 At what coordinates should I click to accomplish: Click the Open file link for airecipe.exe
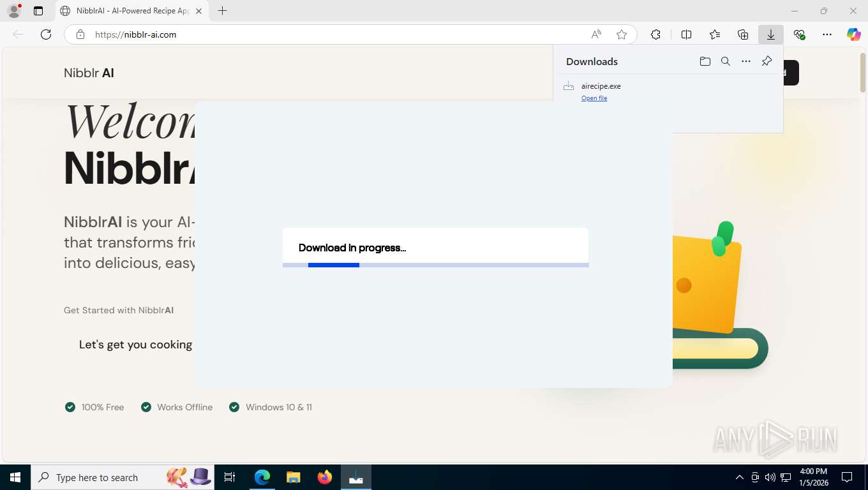(594, 98)
